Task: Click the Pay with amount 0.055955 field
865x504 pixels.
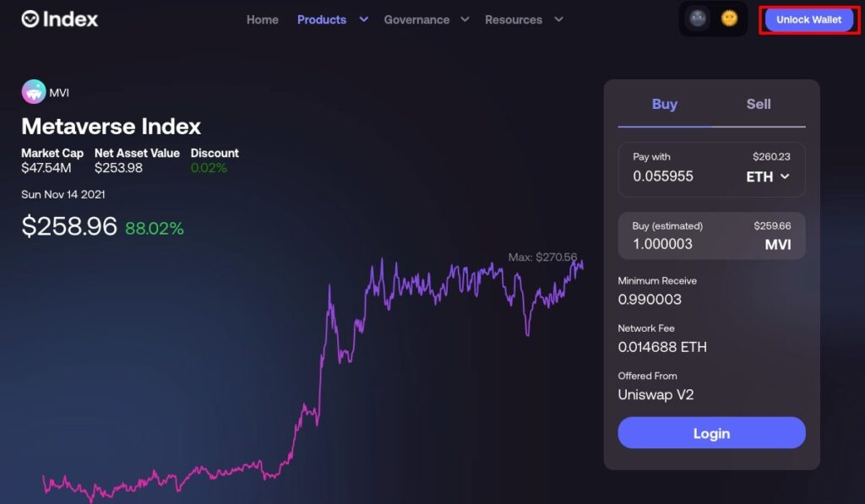Action: (663, 176)
